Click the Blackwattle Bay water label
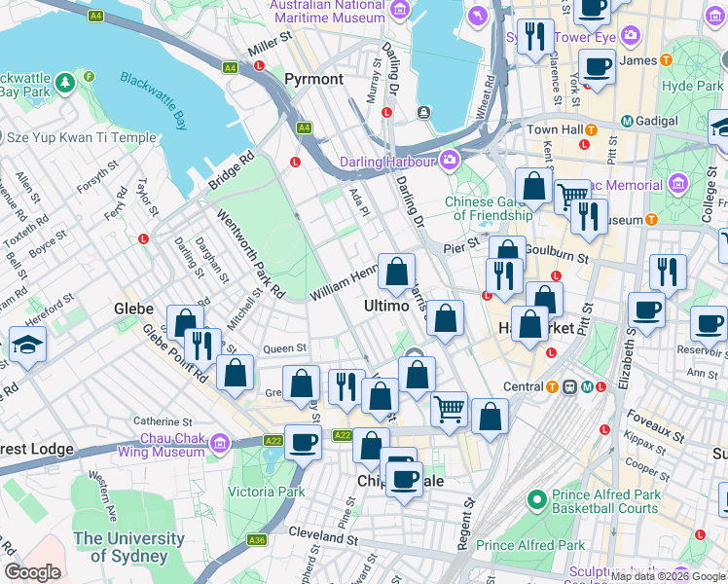 click(x=154, y=100)
